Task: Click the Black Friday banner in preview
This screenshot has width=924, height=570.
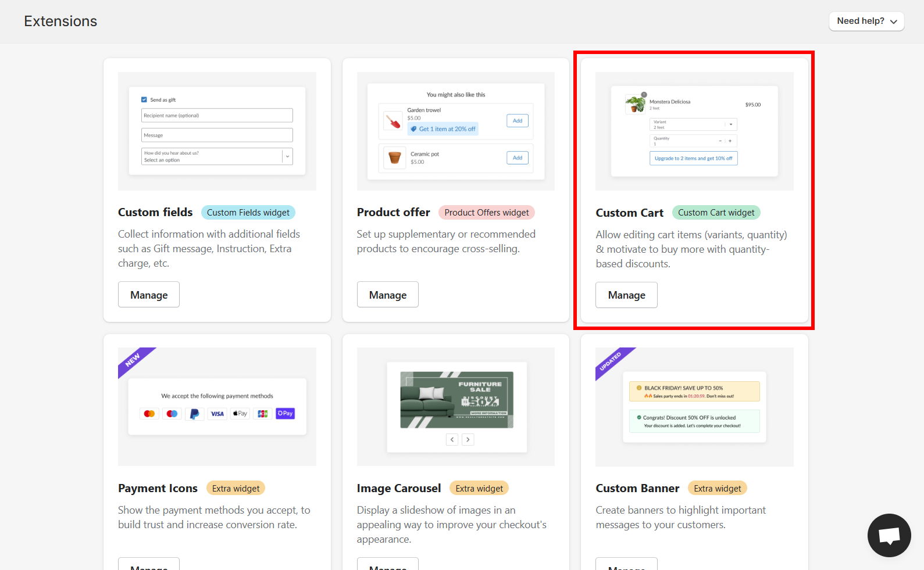Action: point(694,392)
